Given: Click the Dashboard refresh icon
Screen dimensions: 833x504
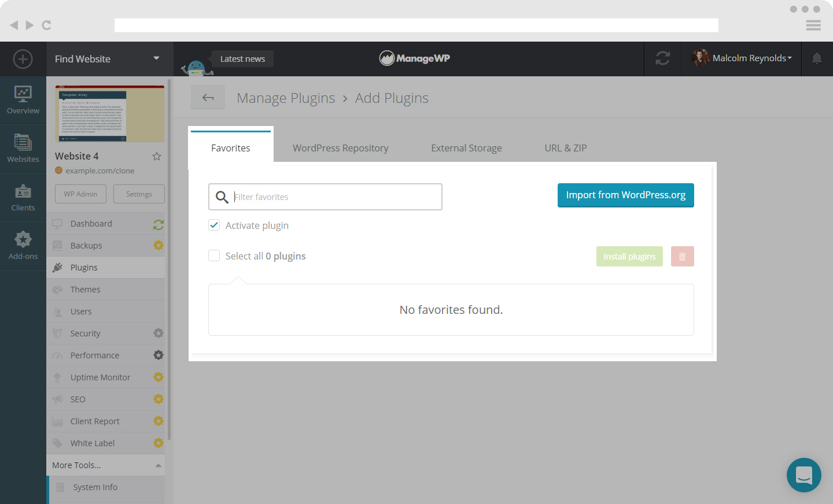Looking at the screenshot, I should (x=159, y=224).
